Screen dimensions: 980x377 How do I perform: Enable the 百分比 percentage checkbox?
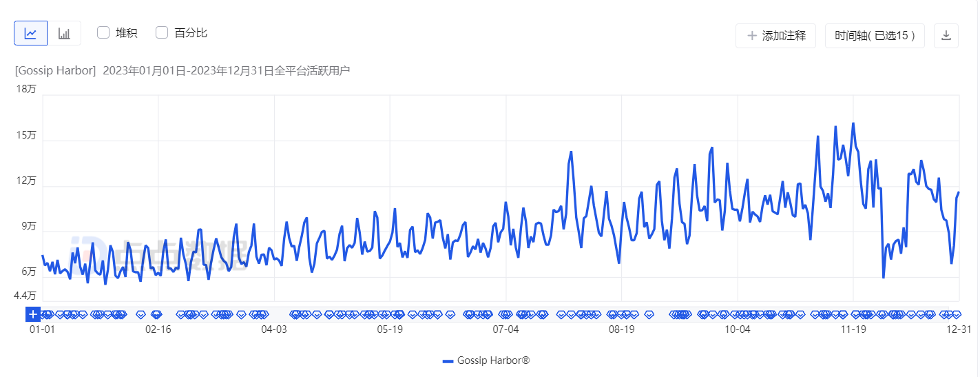click(x=163, y=32)
